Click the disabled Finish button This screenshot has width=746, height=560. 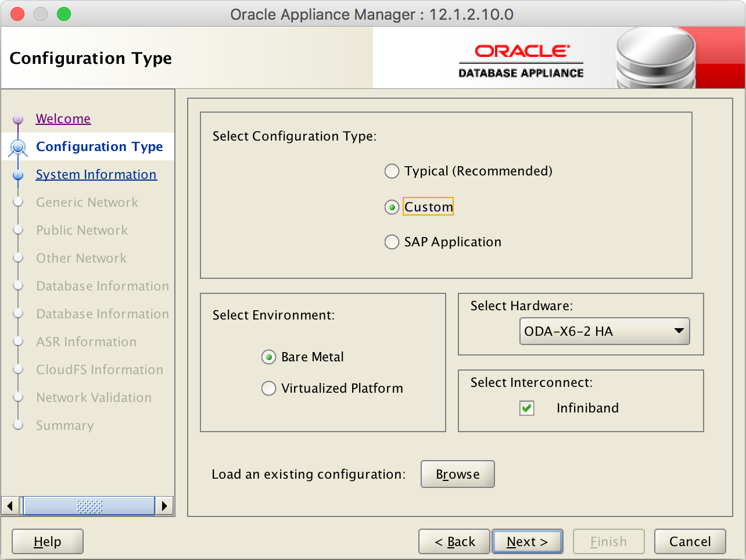609,541
